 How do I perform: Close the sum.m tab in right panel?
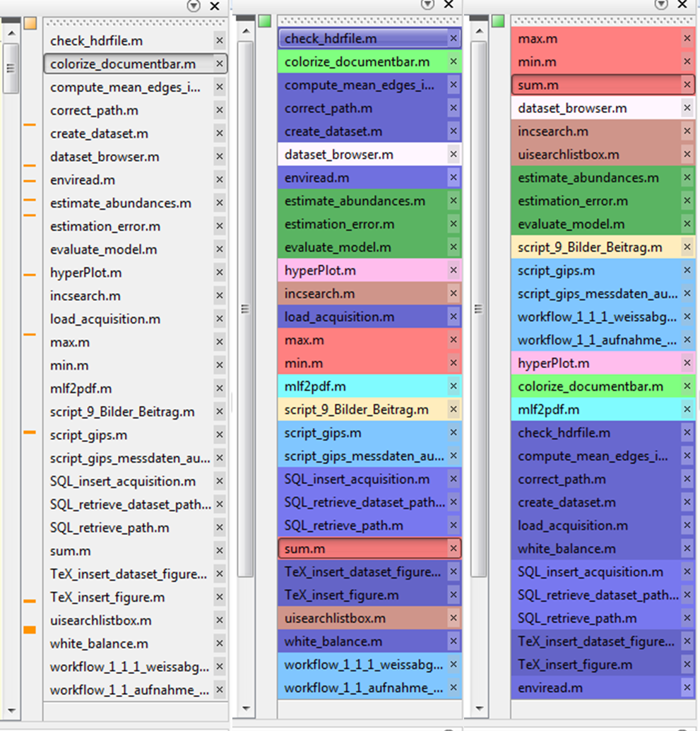click(687, 85)
